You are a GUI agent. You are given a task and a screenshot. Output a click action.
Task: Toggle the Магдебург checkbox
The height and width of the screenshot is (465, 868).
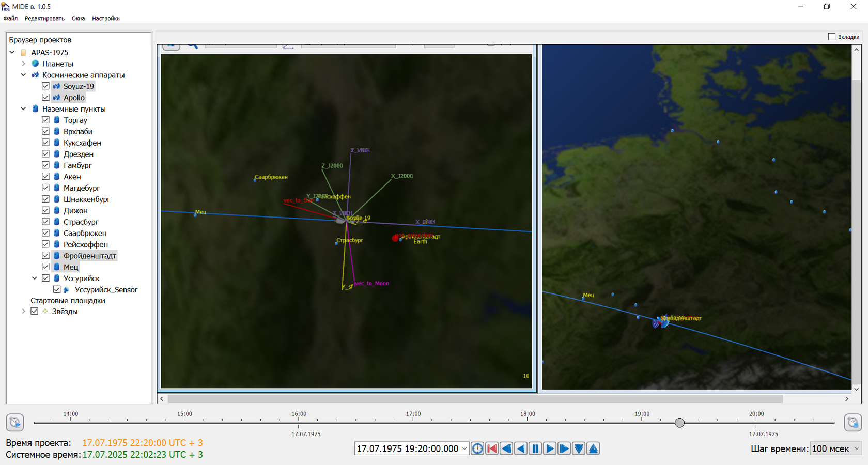[45, 188]
